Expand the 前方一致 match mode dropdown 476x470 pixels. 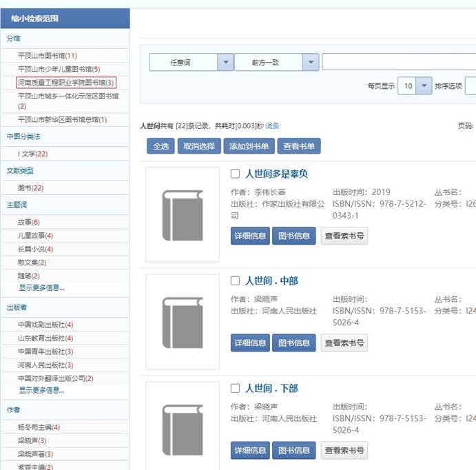pyautogui.click(x=311, y=63)
